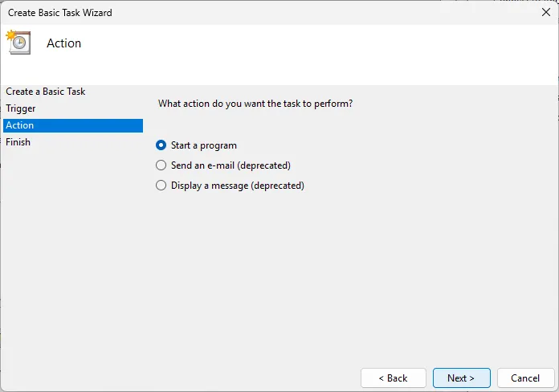Select the Start a program radio circle
The width and height of the screenshot is (559, 392).
click(x=161, y=145)
